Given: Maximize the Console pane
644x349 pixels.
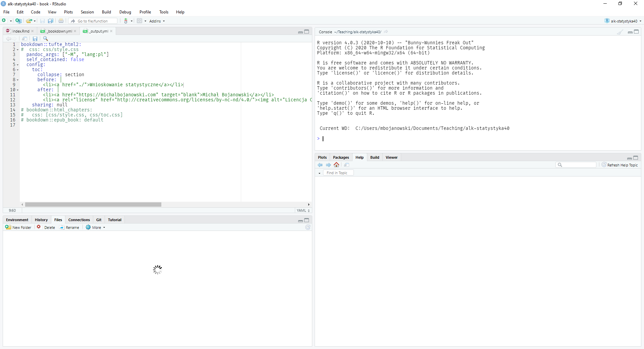Looking at the screenshot, I should click(x=636, y=32).
